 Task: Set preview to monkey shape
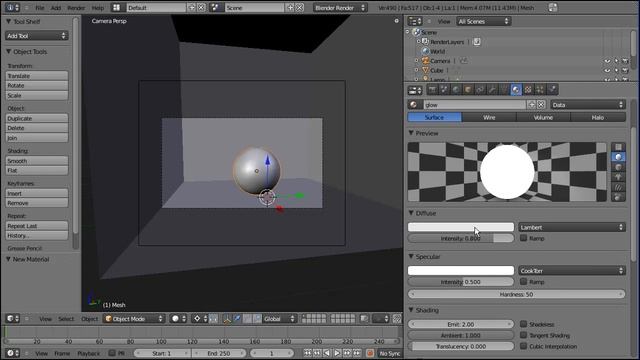[618, 177]
